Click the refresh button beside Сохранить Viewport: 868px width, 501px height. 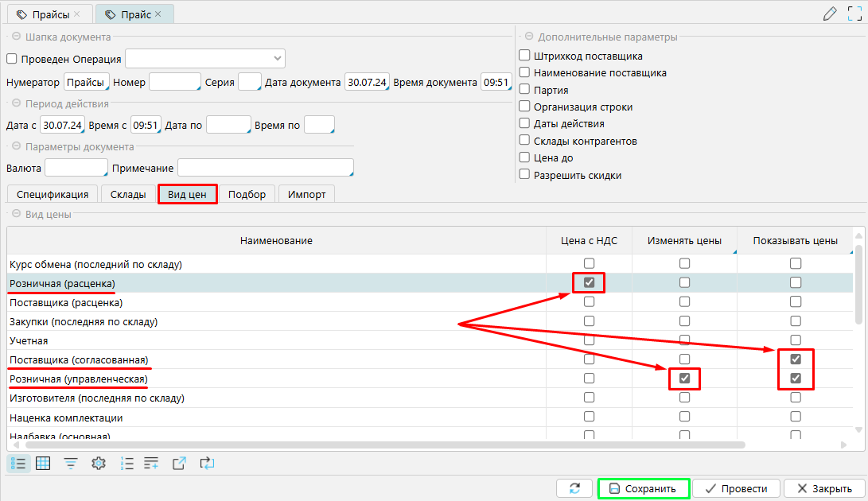point(574,488)
